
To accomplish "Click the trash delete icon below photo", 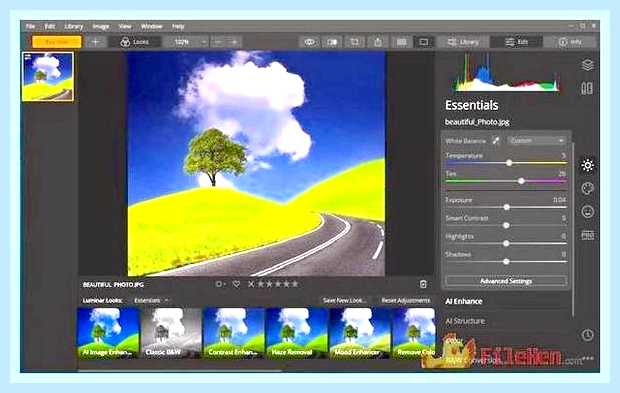I will pyautogui.click(x=423, y=284).
